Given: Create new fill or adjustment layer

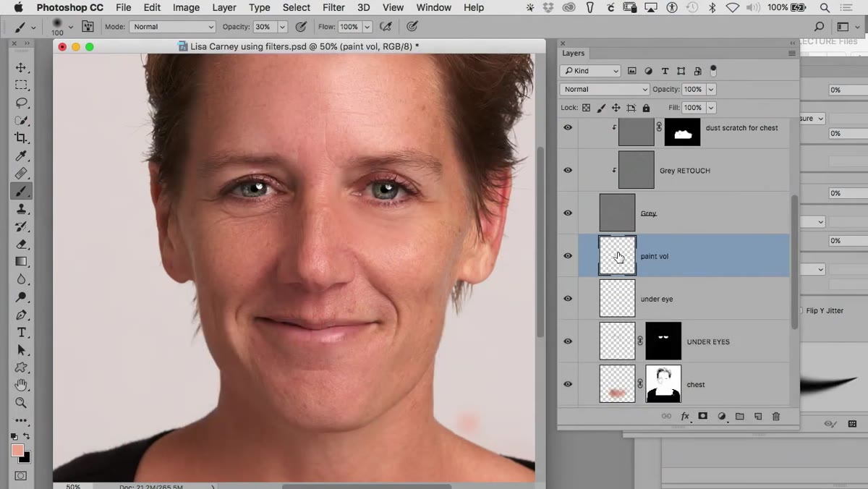Looking at the screenshot, I should point(721,417).
